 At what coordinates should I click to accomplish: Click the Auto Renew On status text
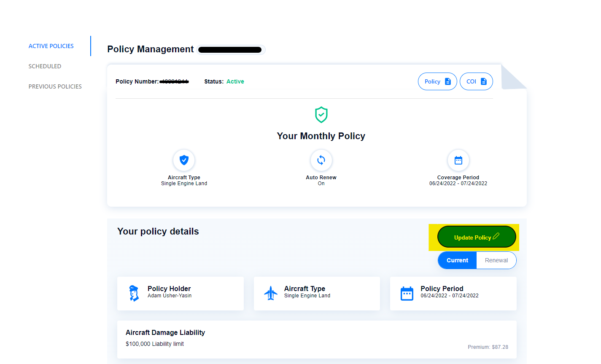[321, 183]
